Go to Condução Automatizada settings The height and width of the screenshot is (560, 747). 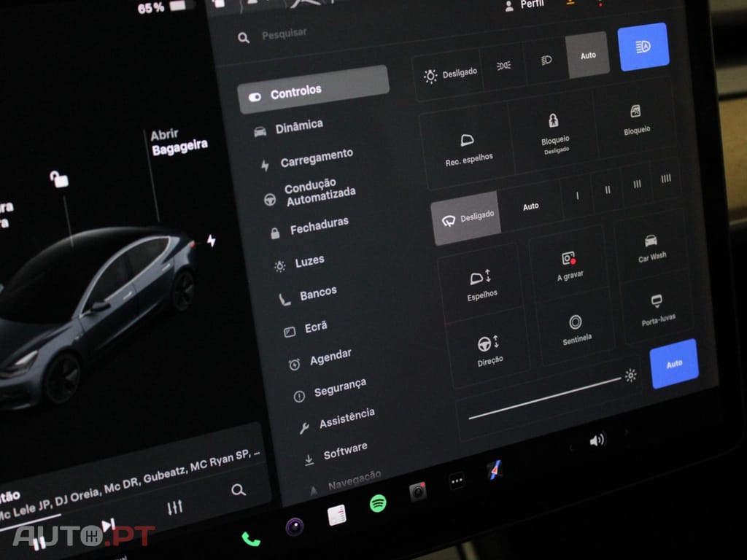(311, 192)
